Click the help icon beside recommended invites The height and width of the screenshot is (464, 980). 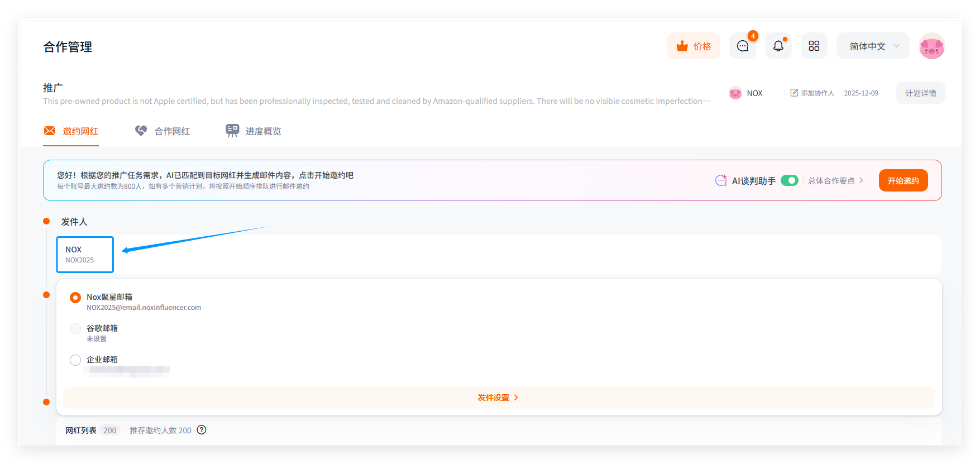click(202, 429)
